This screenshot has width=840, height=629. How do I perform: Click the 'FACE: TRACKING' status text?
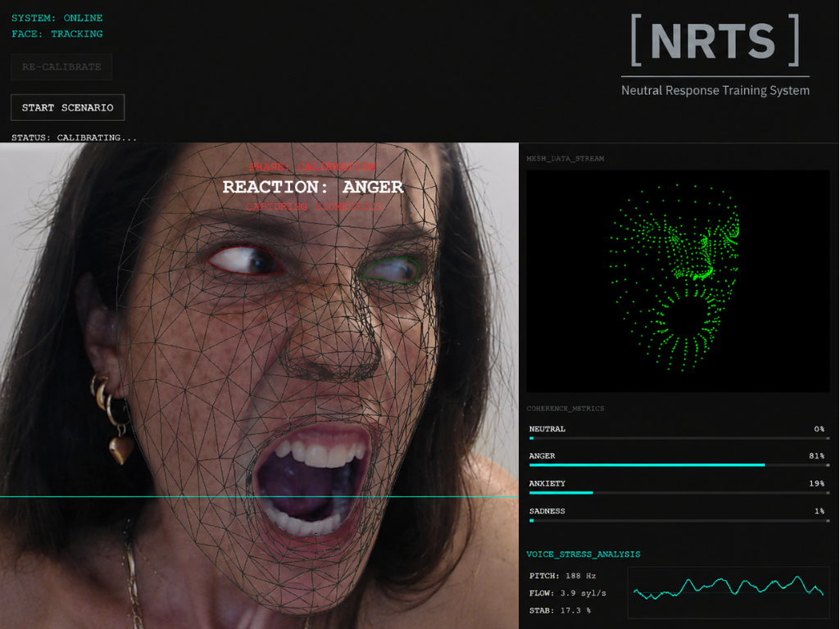coord(57,34)
